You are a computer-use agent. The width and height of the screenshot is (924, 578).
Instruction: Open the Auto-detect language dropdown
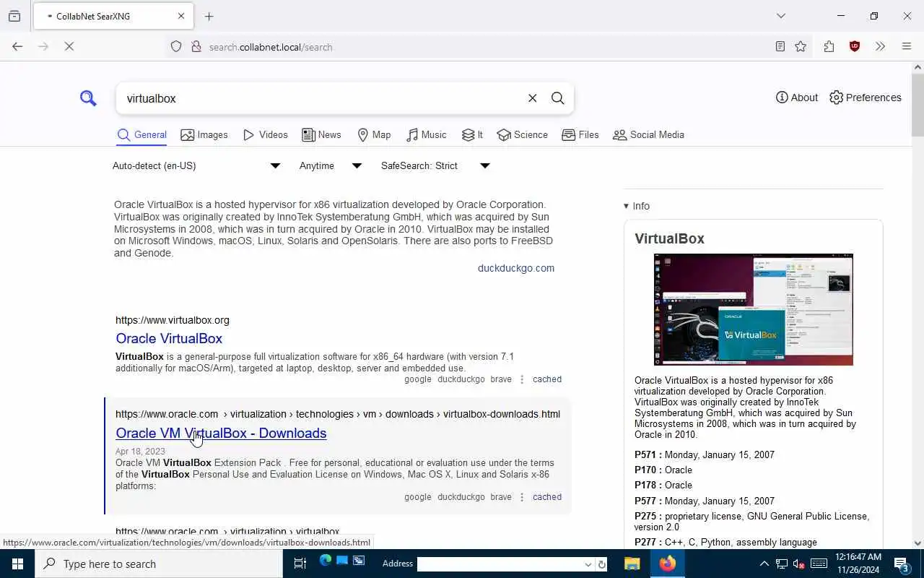(196, 165)
